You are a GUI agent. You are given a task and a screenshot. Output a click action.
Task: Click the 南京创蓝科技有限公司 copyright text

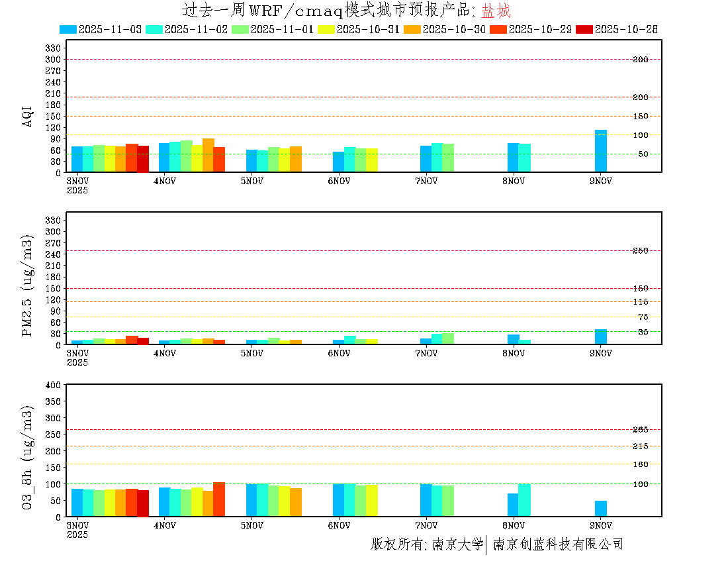(558, 544)
